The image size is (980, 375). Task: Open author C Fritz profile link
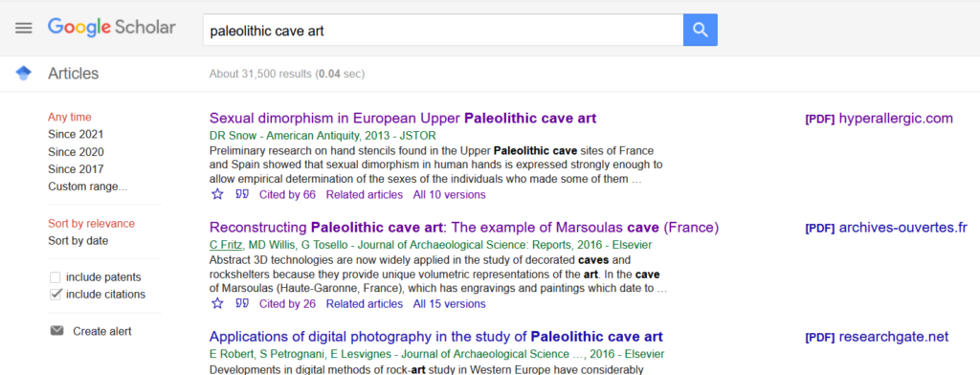(x=226, y=245)
